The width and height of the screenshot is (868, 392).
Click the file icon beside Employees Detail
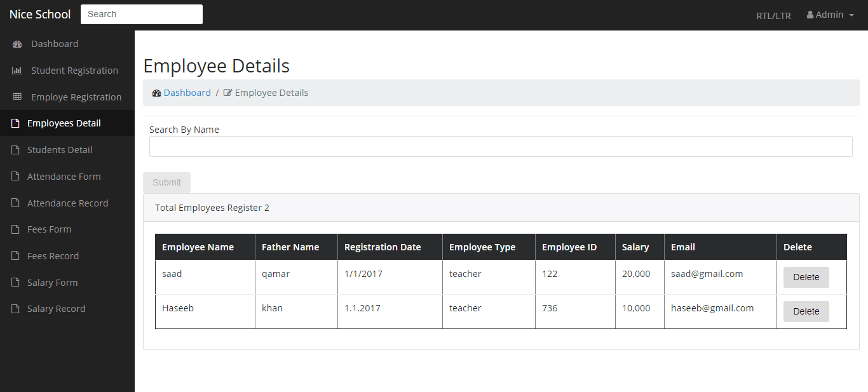[15, 123]
